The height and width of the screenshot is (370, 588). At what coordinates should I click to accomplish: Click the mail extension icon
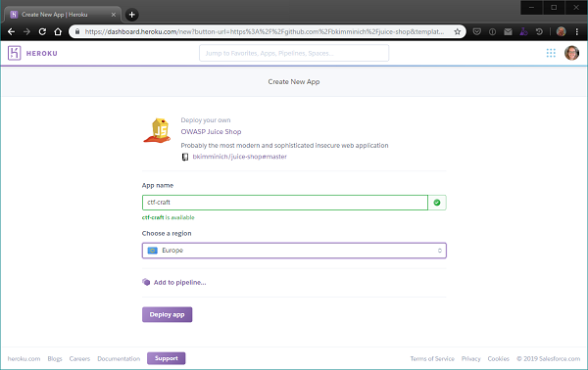[508, 32]
